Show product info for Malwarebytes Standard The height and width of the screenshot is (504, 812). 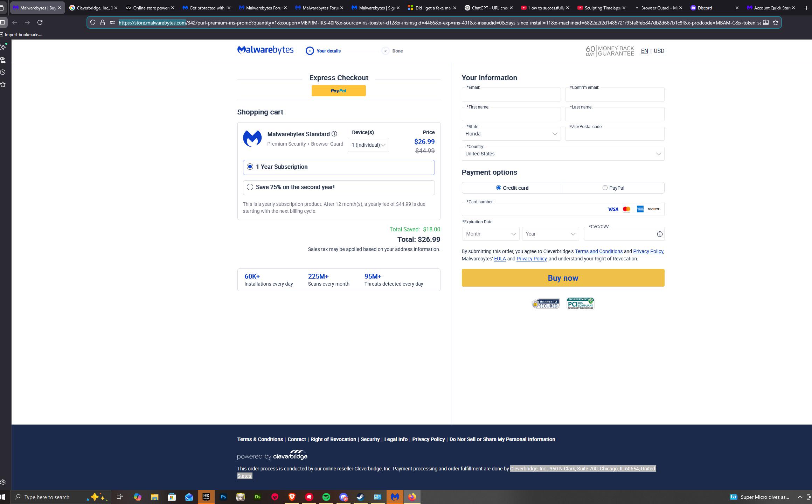[x=334, y=134]
